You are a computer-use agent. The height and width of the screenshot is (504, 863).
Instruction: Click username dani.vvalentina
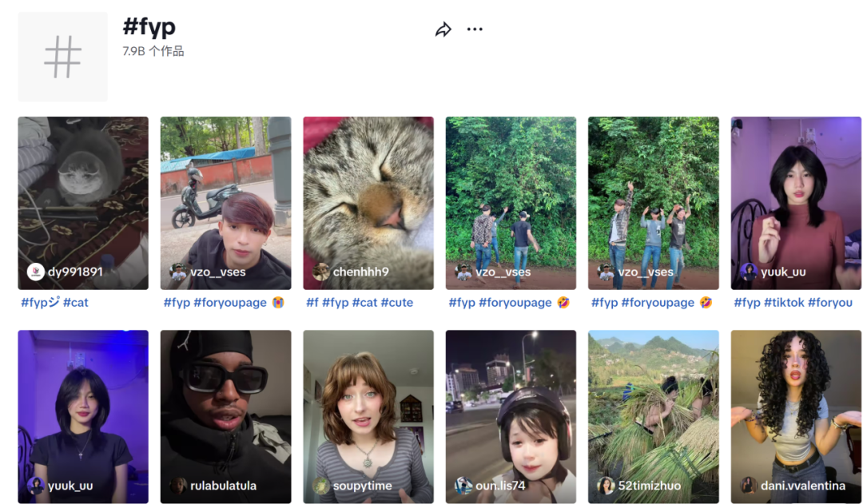click(x=803, y=486)
